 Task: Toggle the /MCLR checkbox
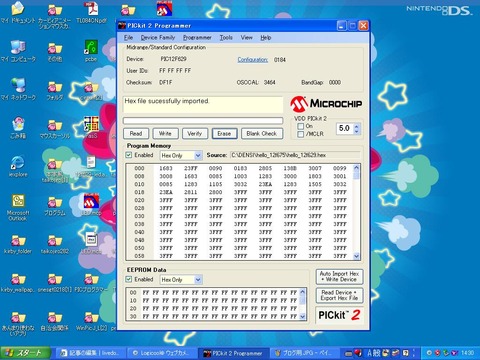tap(300, 134)
